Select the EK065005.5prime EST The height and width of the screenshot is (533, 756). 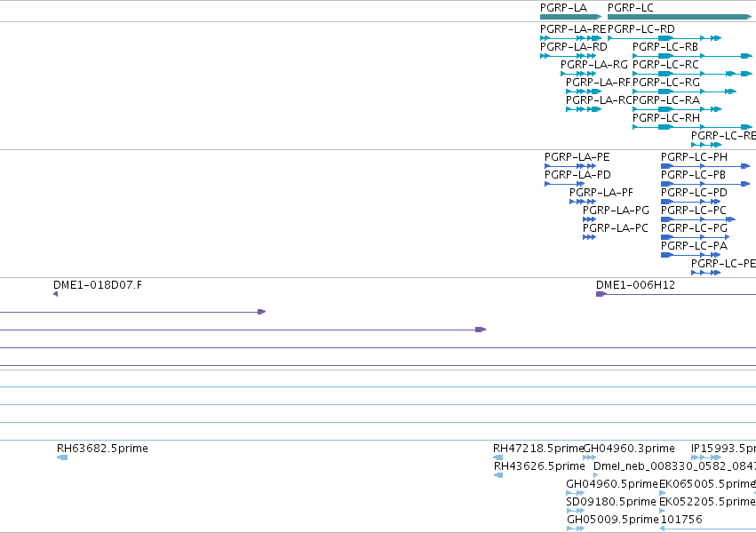(x=662, y=493)
